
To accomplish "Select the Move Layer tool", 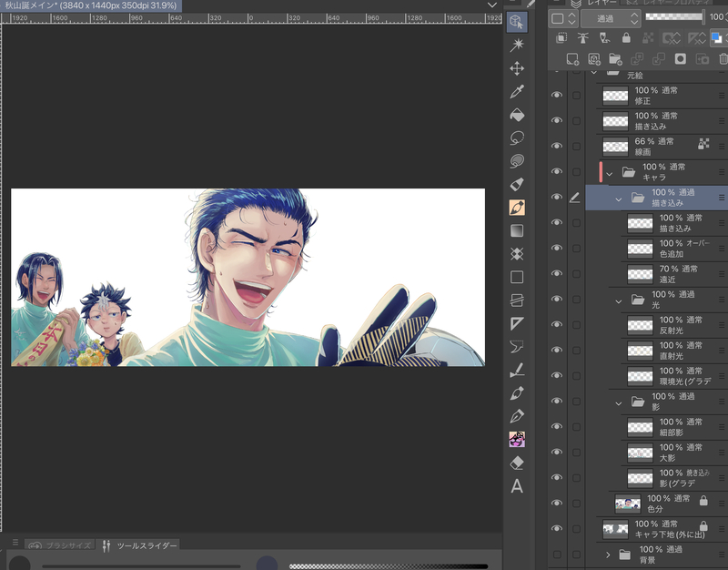I will click(517, 68).
